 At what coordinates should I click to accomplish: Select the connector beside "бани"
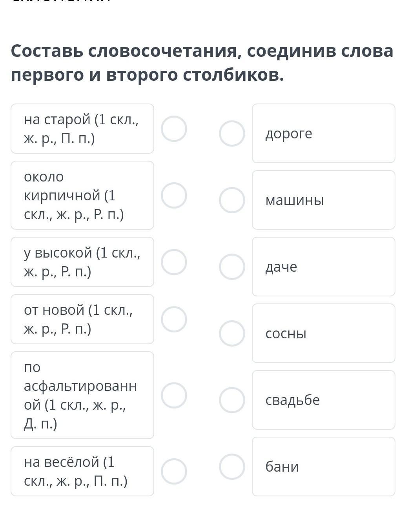click(232, 467)
